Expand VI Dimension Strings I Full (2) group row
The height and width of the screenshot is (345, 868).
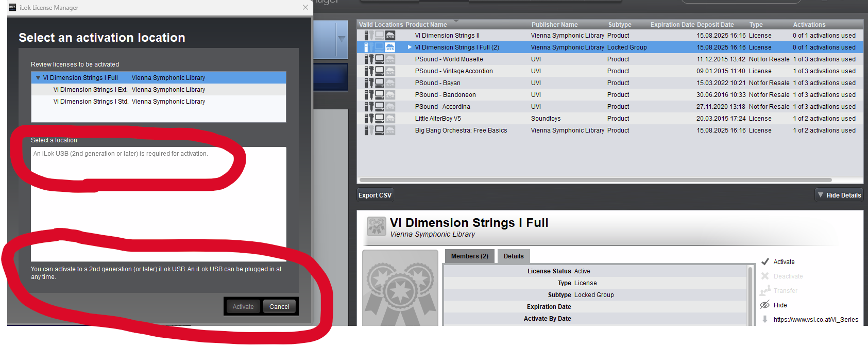[410, 47]
